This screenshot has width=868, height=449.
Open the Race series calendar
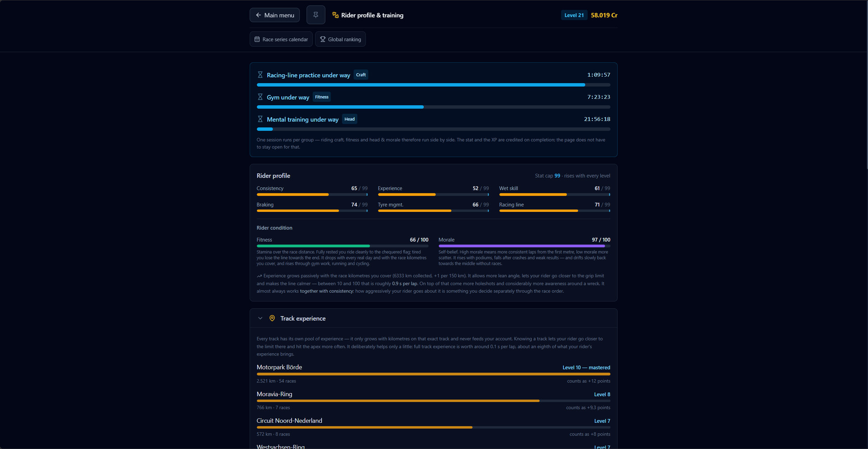pyautogui.click(x=281, y=39)
